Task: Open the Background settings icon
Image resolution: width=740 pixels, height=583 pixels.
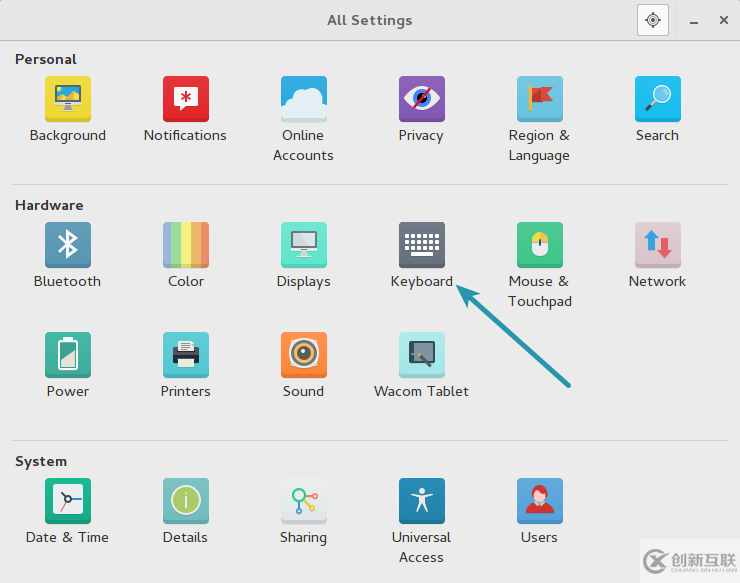Action: (68, 99)
